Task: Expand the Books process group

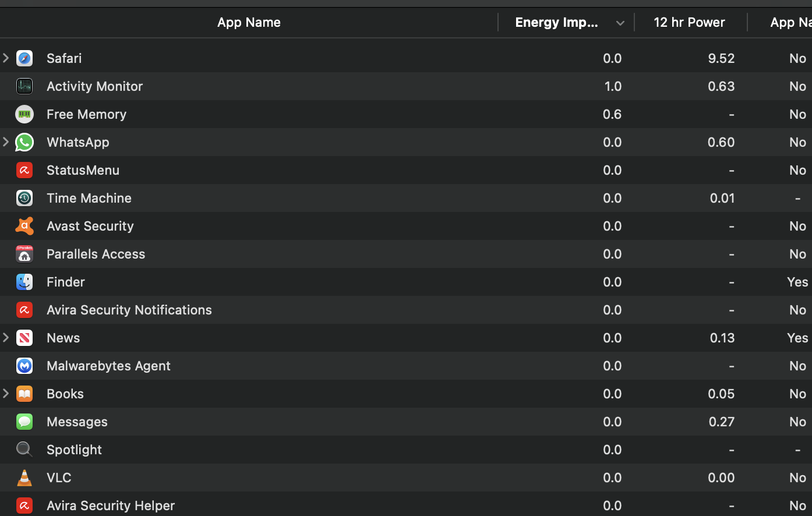Action: tap(6, 393)
